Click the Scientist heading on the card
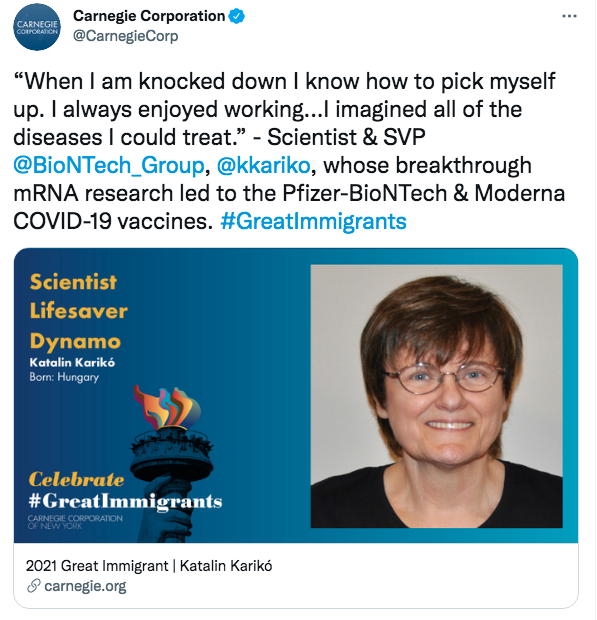Screen dimensions: 597x620 tap(73, 282)
